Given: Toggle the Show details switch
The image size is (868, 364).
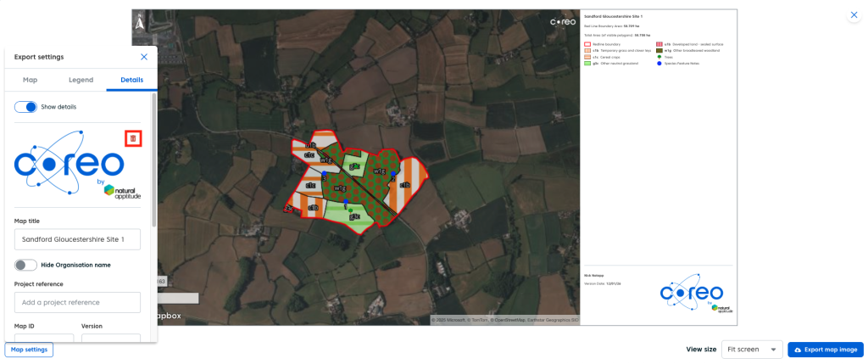Looking at the screenshot, I should point(26,107).
